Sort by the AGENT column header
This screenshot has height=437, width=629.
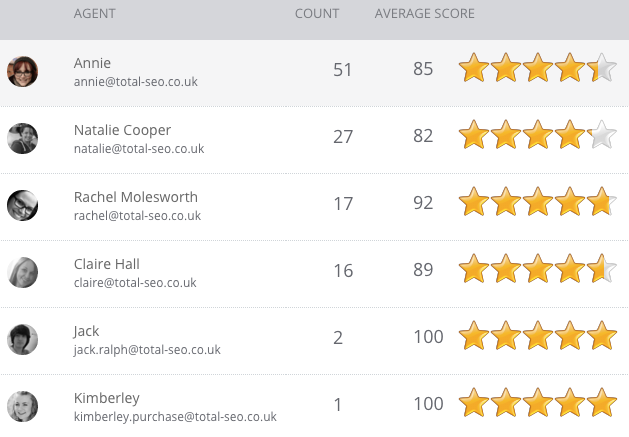click(x=95, y=14)
